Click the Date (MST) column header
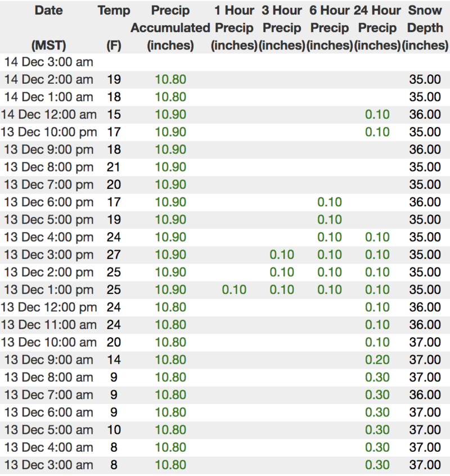Image resolution: width=450 pixels, height=476 pixels. 48,28
